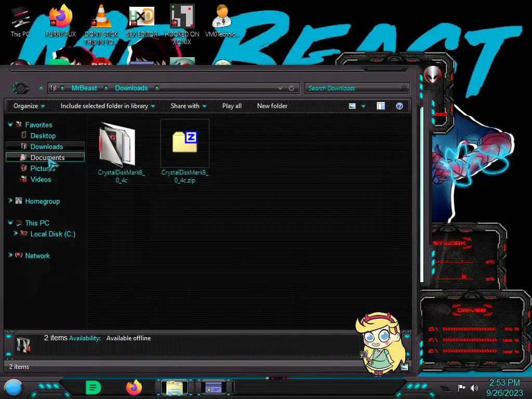Collapse the Favorites tree group
The width and height of the screenshot is (532, 399).
coord(10,125)
